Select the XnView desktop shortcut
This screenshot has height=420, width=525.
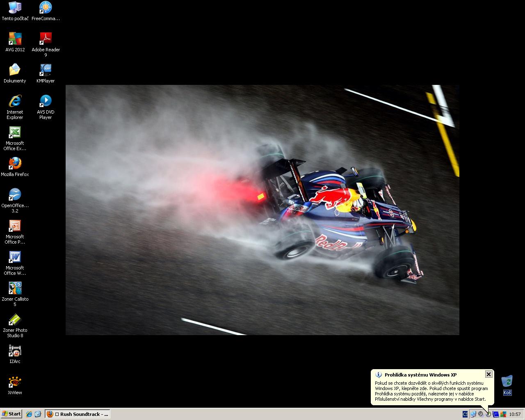[15, 385]
